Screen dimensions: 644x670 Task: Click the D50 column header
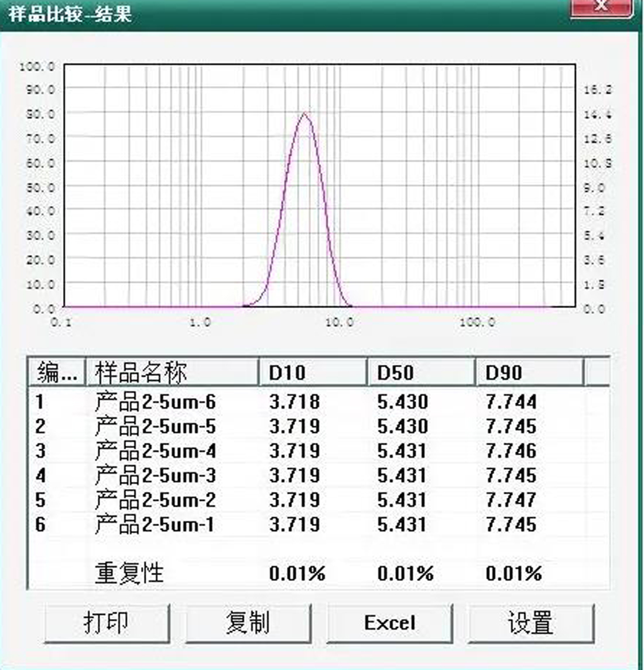pyautogui.click(x=421, y=372)
